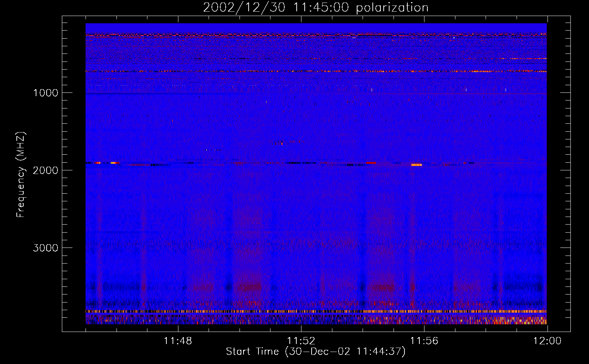This screenshot has height=364, width=589.
Task: Click the 2000 frequency tick label
Action: [46, 170]
